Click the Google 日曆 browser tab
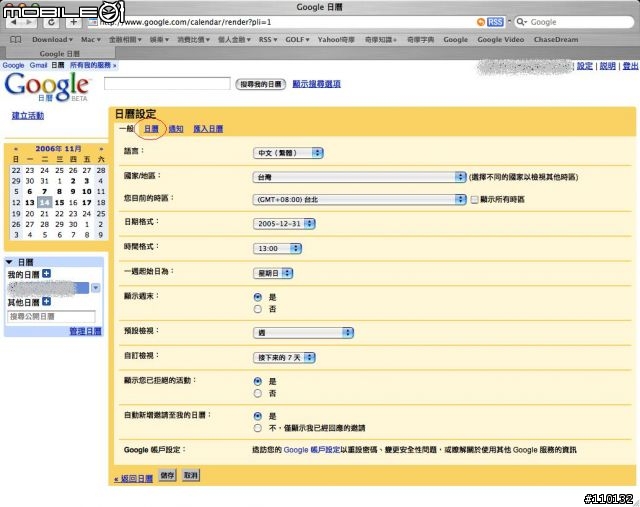 60,53
